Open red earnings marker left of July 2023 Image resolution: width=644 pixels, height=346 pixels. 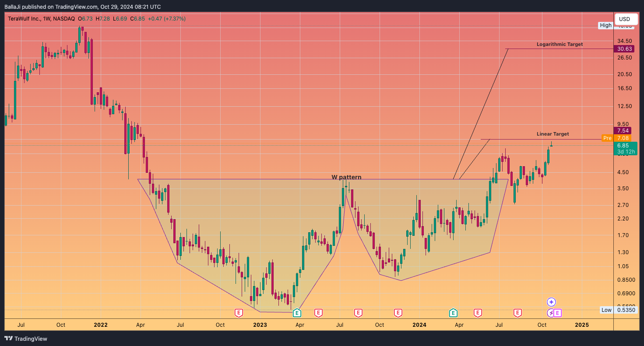click(318, 313)
